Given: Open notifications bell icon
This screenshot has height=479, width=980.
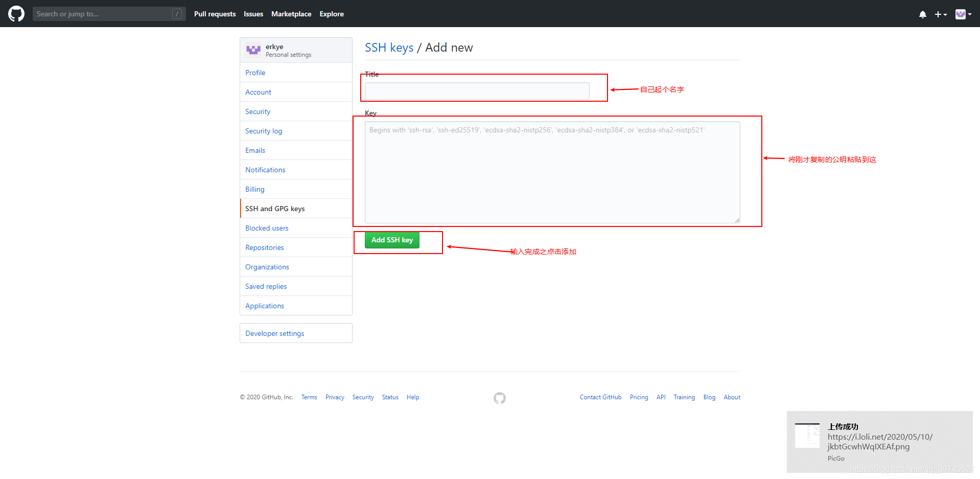Looking at the screenshot, I should 922,14.
